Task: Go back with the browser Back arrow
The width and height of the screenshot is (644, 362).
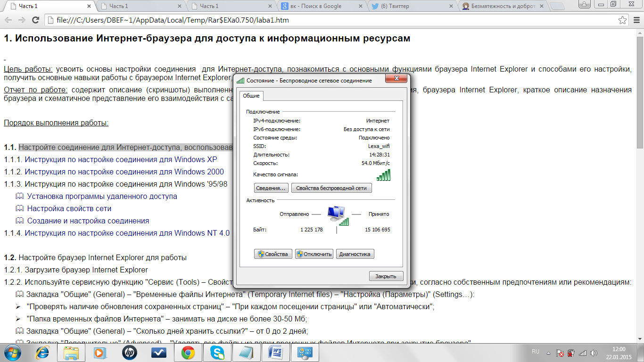Action: (8, 20)
